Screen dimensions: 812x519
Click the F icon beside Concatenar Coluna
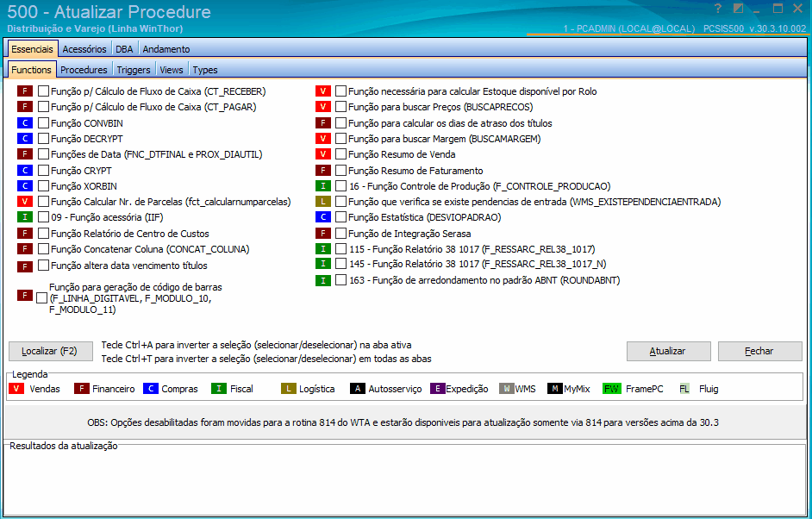coord(25,249)
